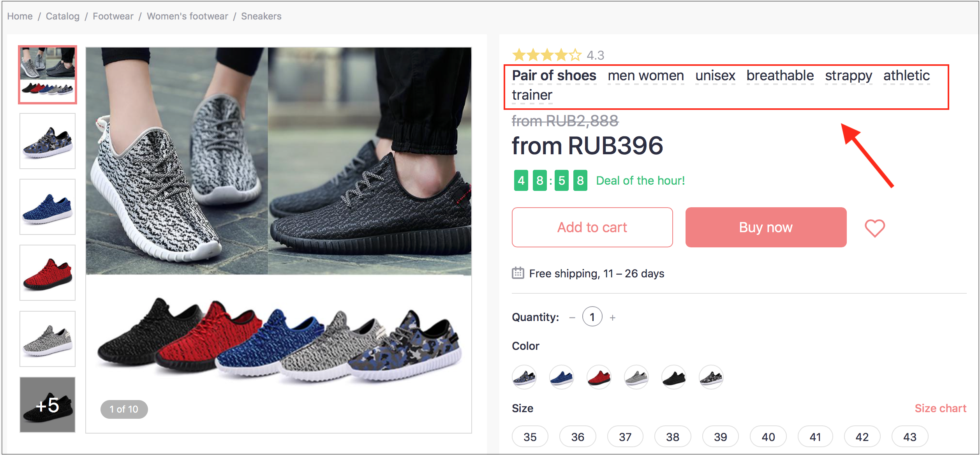Go to Catalog via breadcrumb
Screen dimensions: 980x455
[x=62, y=16]
